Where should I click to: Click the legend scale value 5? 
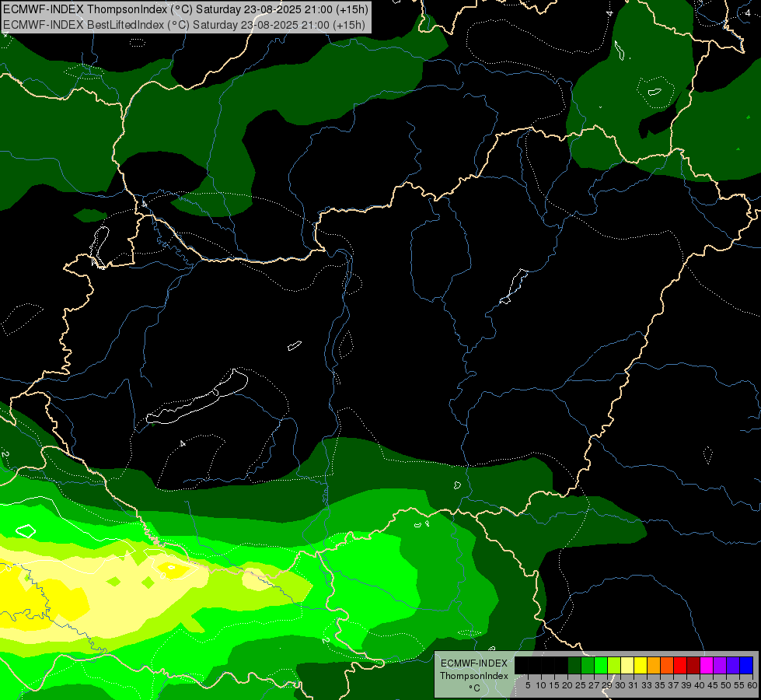coord(528,685)
